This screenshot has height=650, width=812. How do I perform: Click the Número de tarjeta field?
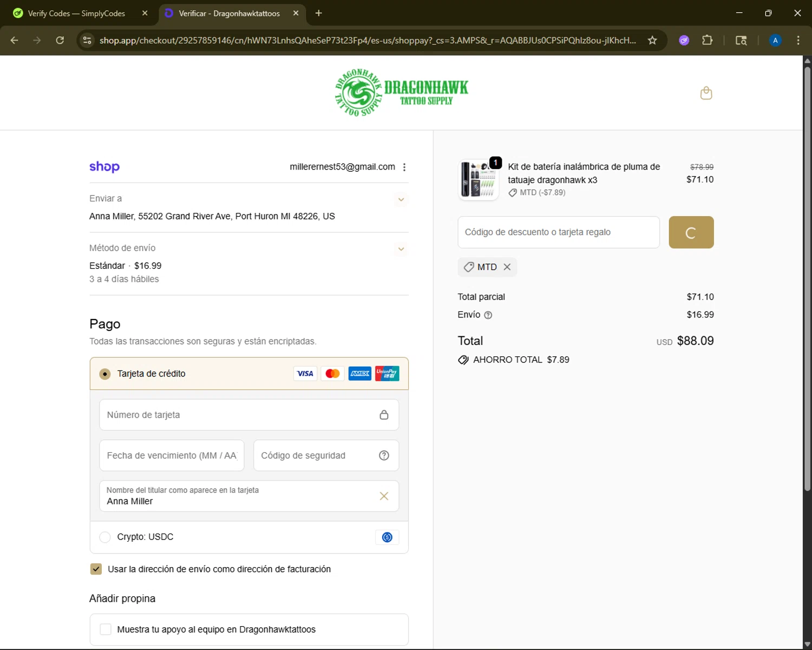249,415
